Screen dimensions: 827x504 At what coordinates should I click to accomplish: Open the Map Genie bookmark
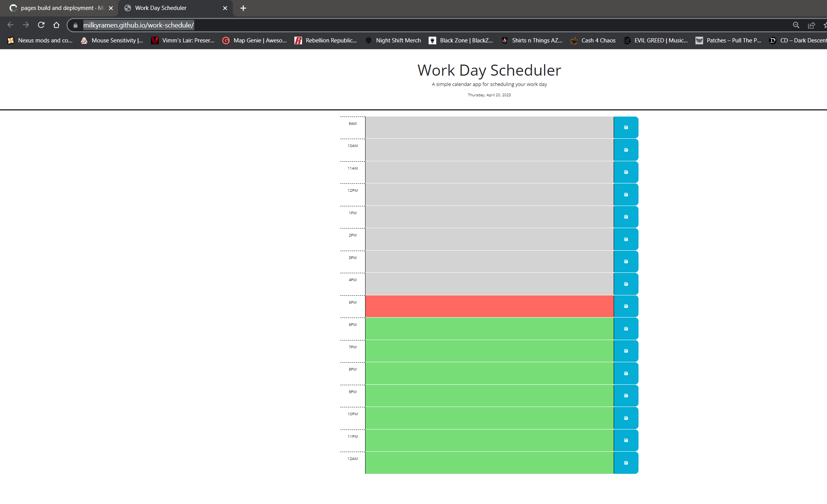tap(254, 40)
